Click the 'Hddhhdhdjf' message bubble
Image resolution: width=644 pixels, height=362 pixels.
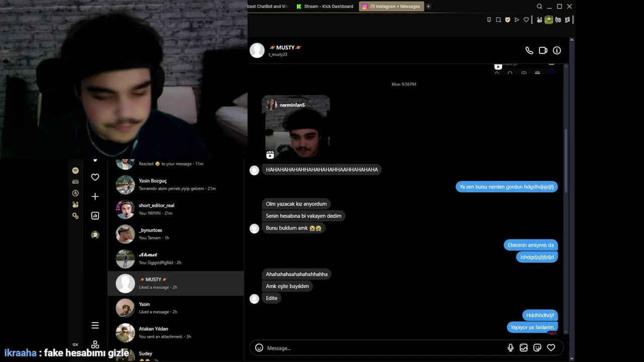click(540, 315)
